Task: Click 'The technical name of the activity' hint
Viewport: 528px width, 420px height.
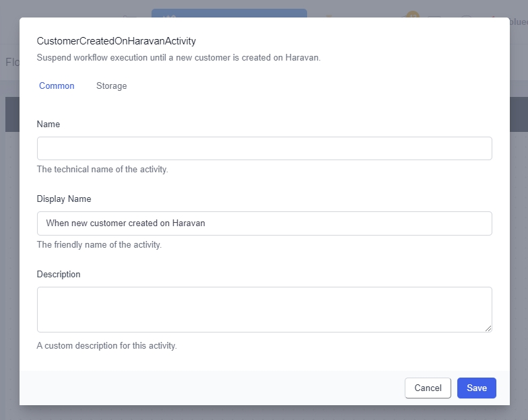Action: pyautogui.click(x=102, y=170)
